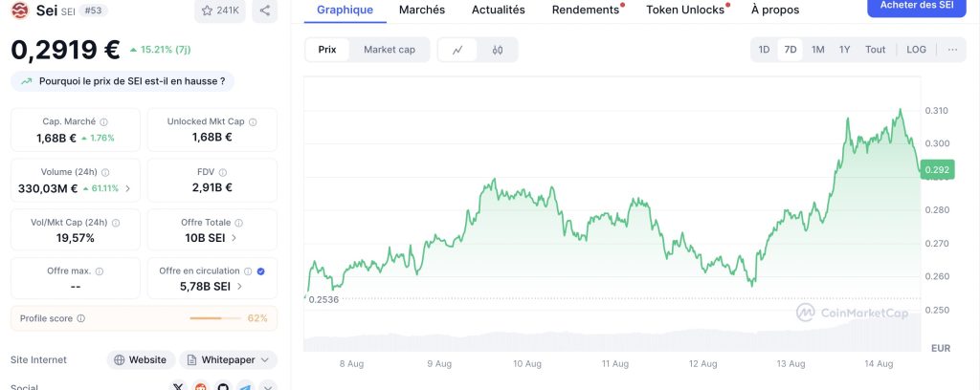Viewport: 980px width, 390px height.
Task: Click 'Pourquoi le prix de SEI est-il en hausse'
Action: (x=122, y=81)
